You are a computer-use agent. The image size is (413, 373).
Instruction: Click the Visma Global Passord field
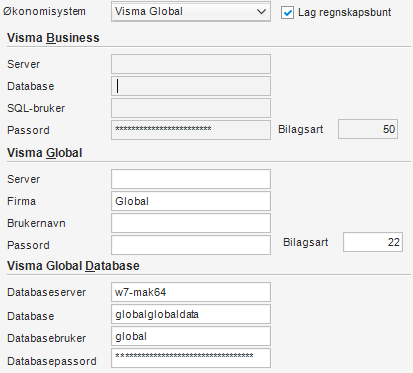[x=191, y=245]
